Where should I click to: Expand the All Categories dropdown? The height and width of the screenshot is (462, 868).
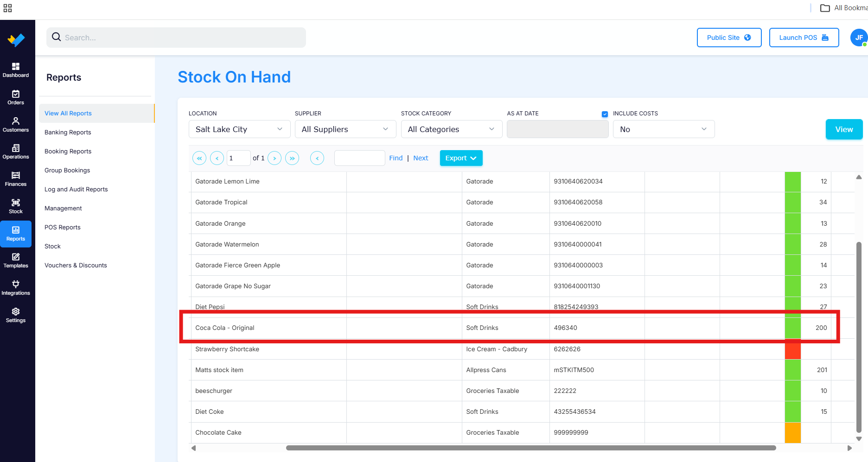point(452,129)
